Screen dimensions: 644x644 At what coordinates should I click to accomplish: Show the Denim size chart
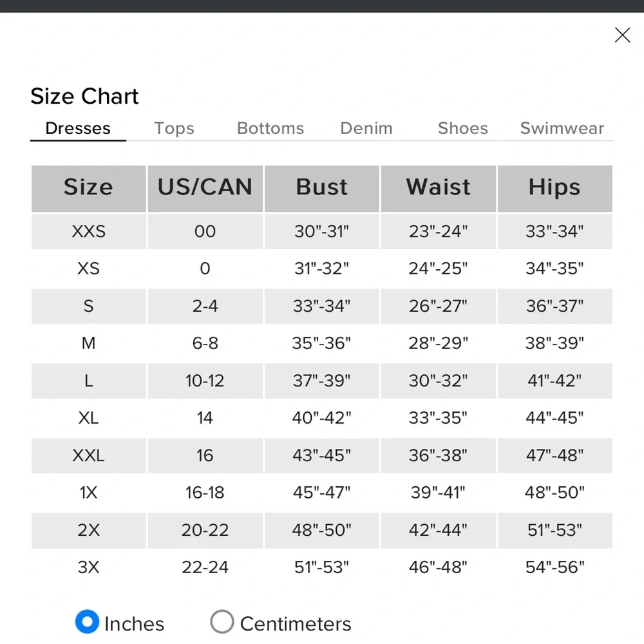pyautogui.click(x=366, y=128)
